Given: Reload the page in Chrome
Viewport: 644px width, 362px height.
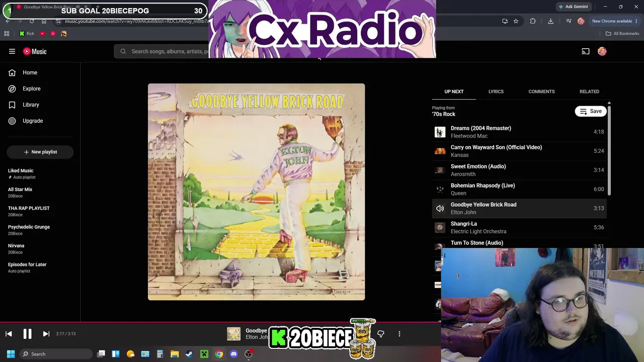Looking at the screenshot, I should (x=32, y=21).
